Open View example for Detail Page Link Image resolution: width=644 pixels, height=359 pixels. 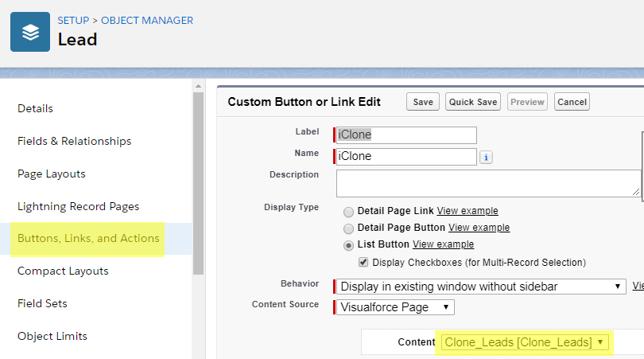coord(467,211)
